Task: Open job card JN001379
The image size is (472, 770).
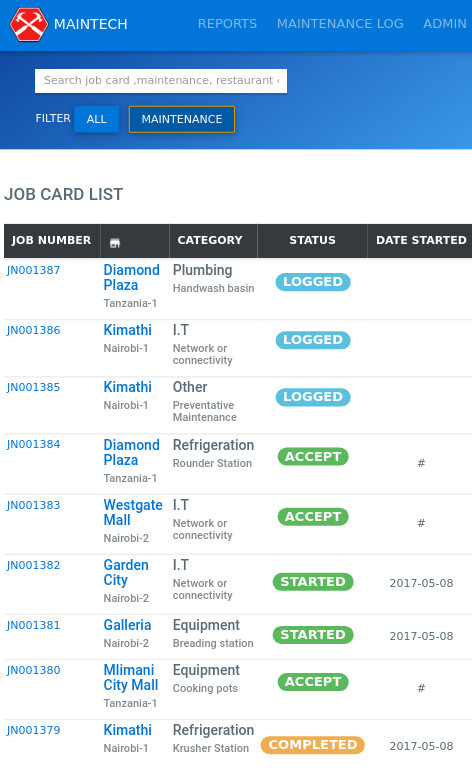Action: [x=33, y=730]
